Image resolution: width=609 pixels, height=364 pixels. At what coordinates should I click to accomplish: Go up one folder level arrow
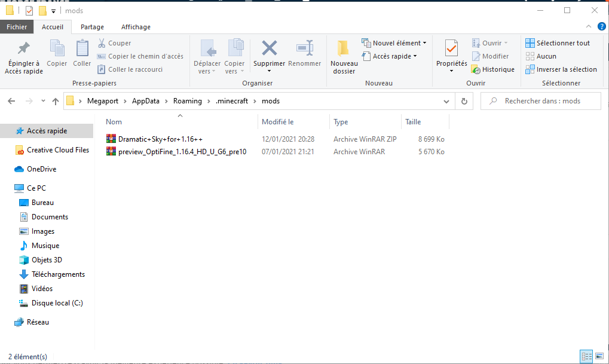[56, 102]
